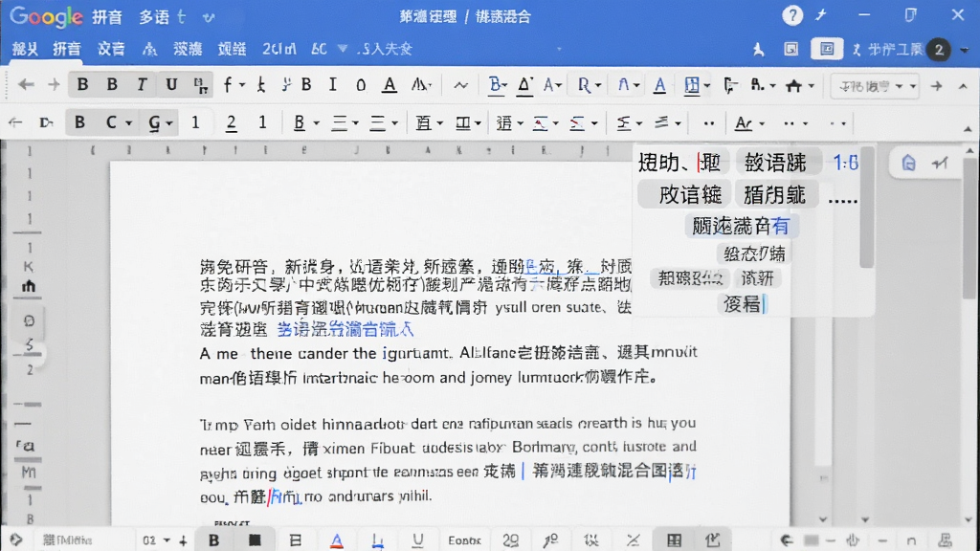The height and width of the screenshot is (551, 980).
Task: Click the pin icon beside the help button
Action: (x=821, y=15)
